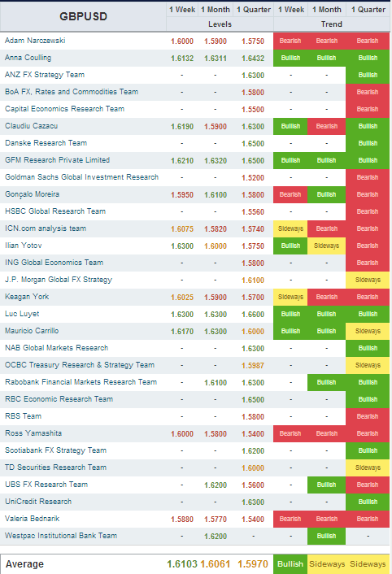Open HSBC Global Research Team link

tap(55, 211)
